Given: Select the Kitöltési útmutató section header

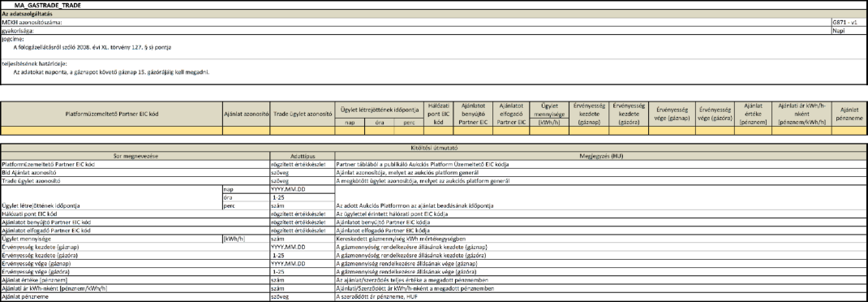Looking at the screenshot, I should point(434,148).
